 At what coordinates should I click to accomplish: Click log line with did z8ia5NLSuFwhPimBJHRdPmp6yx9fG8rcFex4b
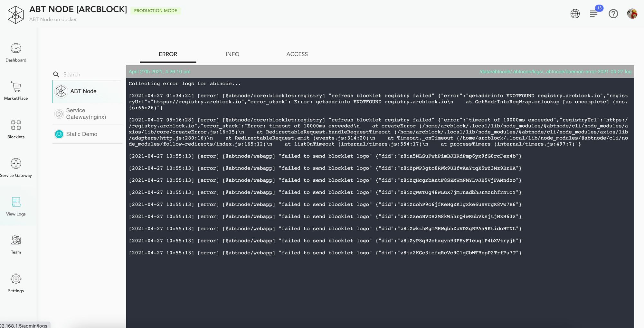(x=325, y=156)
